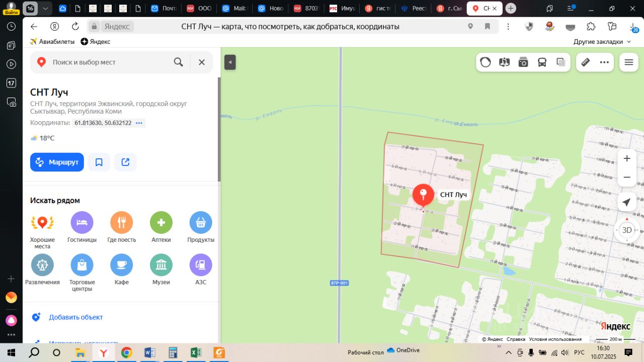Open the Yandex home 'Я' button
The width and height of the screenshot is (644, 362).
pyautogui.click(x=55, y=27)
